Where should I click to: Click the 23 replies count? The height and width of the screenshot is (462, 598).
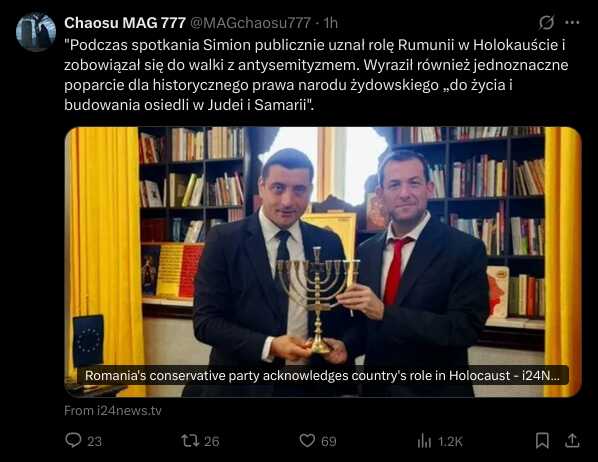[x=95, y=441]
